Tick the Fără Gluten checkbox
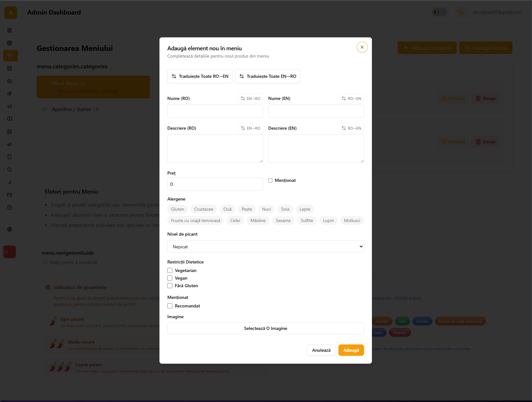Image resolution: width=532 pixels, height=402 pixels. (170, 286)
